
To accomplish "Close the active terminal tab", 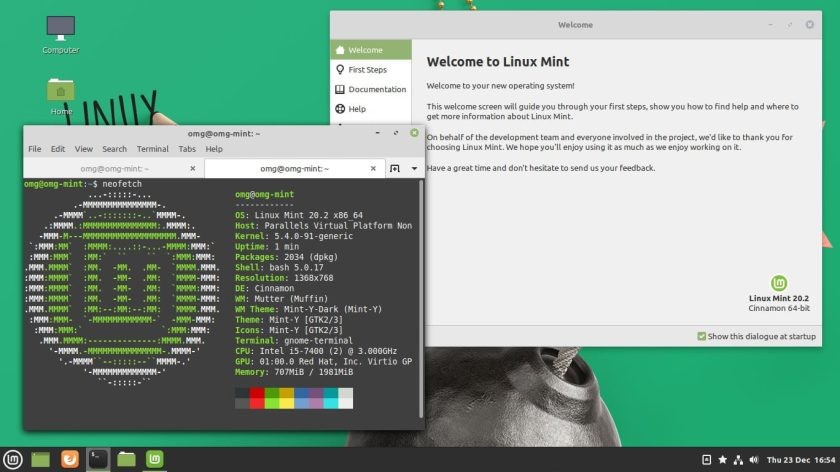I will [x=373, y=168].
